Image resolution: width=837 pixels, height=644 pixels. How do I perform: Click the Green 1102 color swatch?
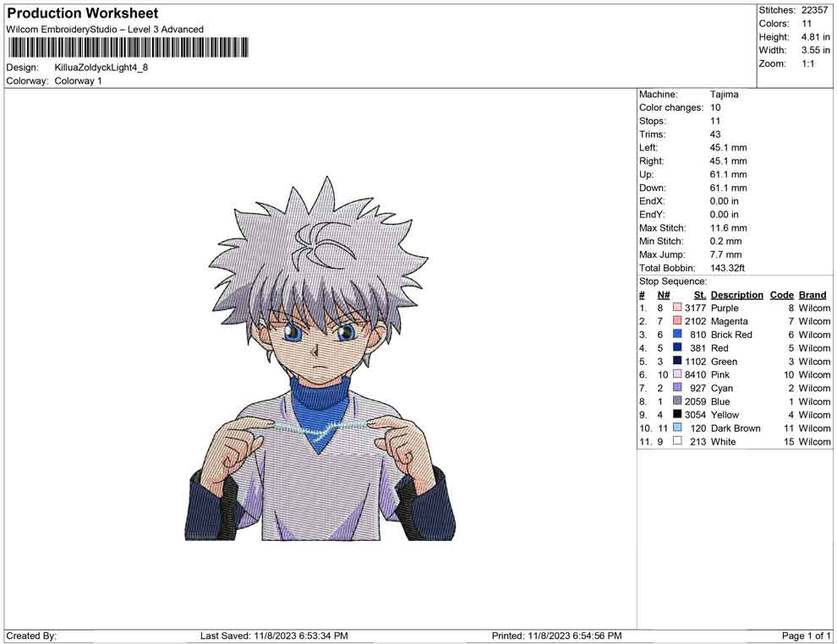tap(677, 361)
